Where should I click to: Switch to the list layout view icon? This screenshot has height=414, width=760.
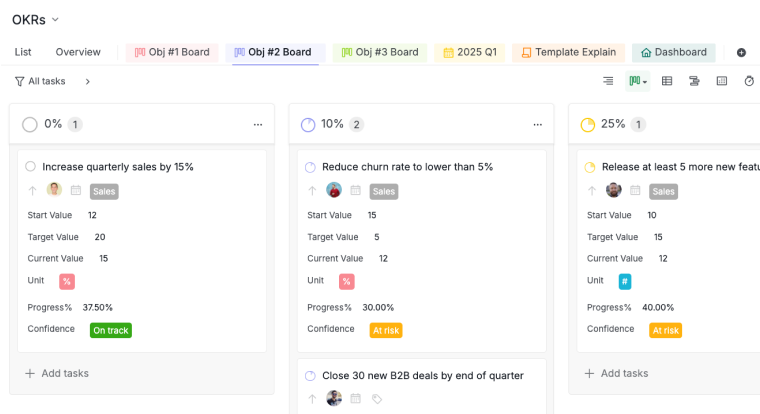click(608, 81)
